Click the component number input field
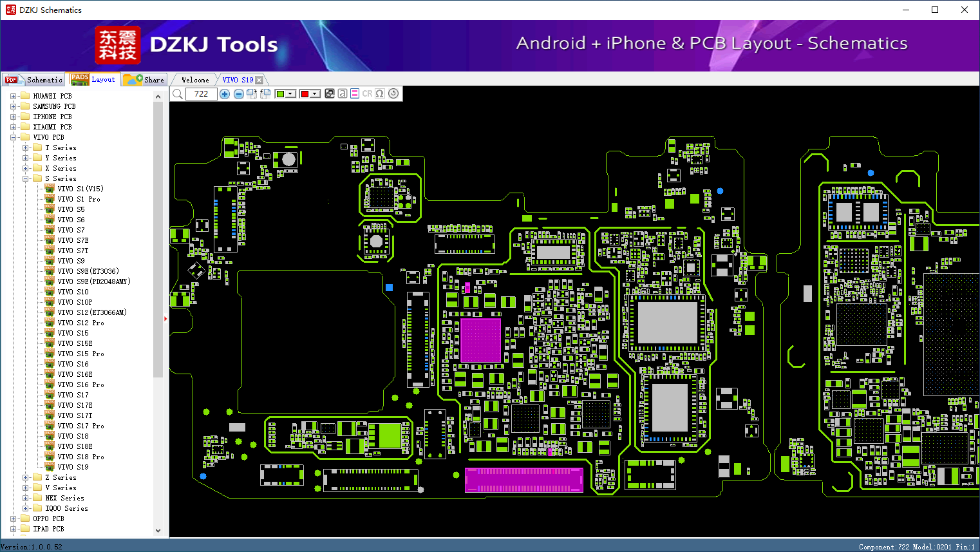The height and width of the screenshot is (552, 980). point(201,94)
